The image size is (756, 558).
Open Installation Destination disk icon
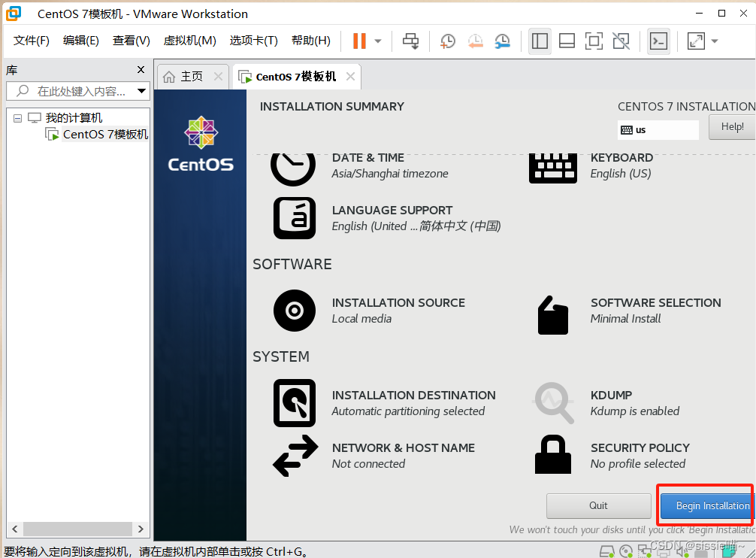[x=295, y=402]
